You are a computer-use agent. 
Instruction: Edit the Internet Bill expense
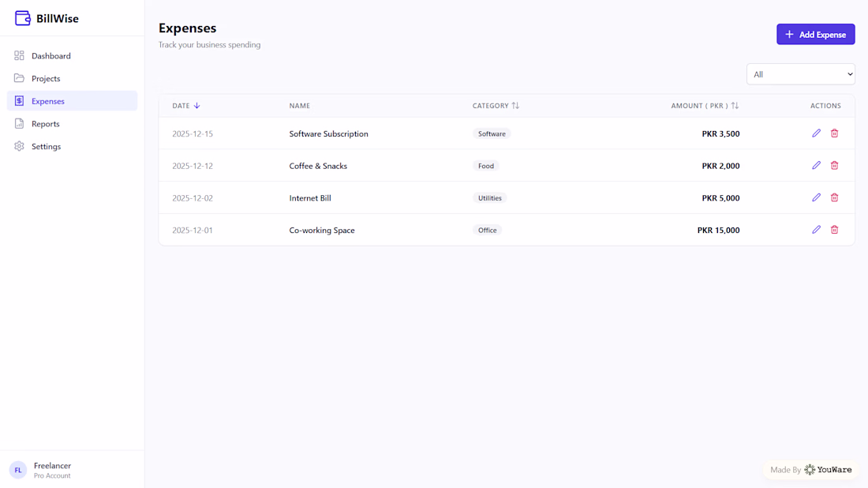click(x=817, y=198)
